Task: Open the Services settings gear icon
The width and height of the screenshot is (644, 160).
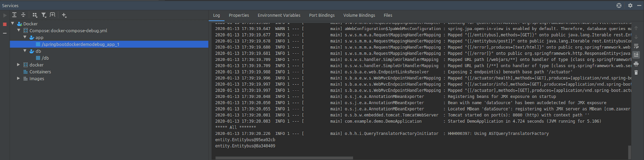Action: [630, 5]
